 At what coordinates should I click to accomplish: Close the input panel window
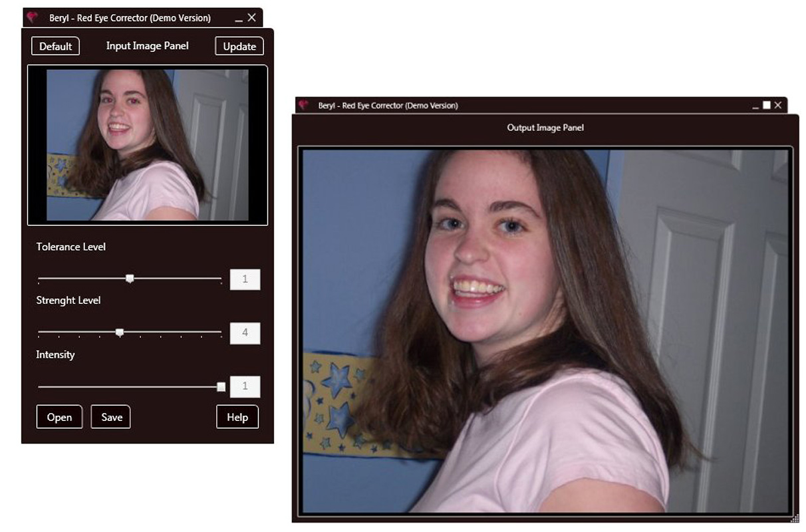click(251, 18)
